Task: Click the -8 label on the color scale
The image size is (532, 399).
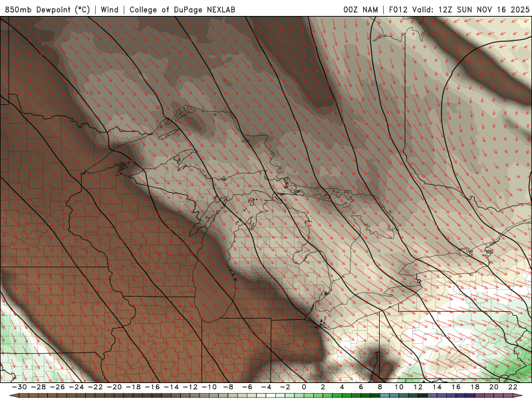Action: pyautogui.click(x=228, y=387)
